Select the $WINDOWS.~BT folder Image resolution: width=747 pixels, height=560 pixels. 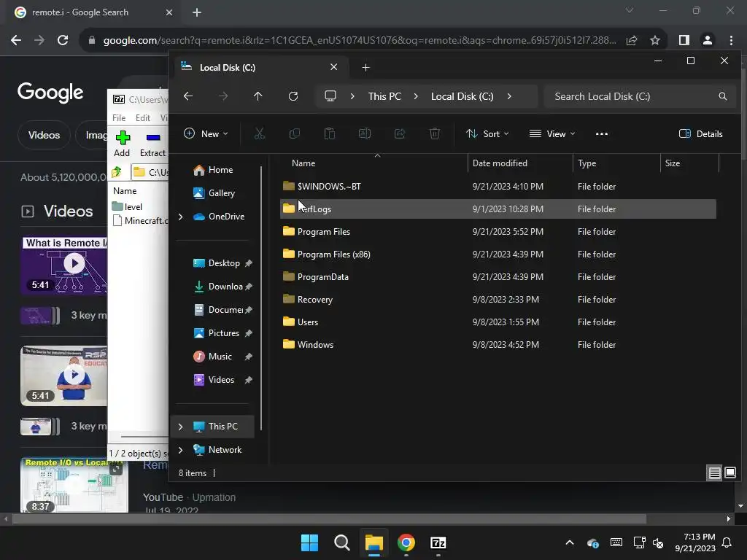[x=498, y=186]
